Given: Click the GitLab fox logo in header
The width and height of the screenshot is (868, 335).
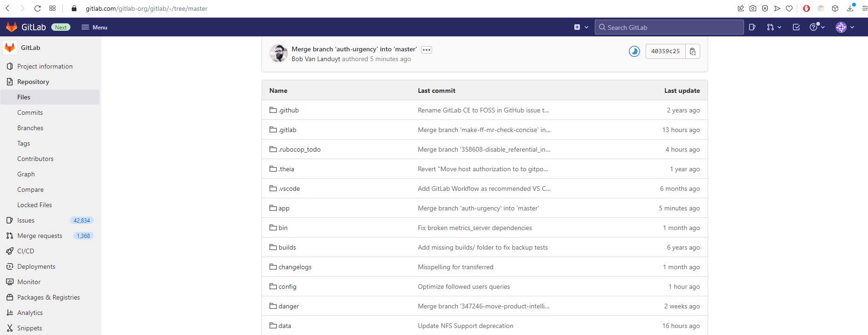Looking at the screenshot, I should [12, 27].
